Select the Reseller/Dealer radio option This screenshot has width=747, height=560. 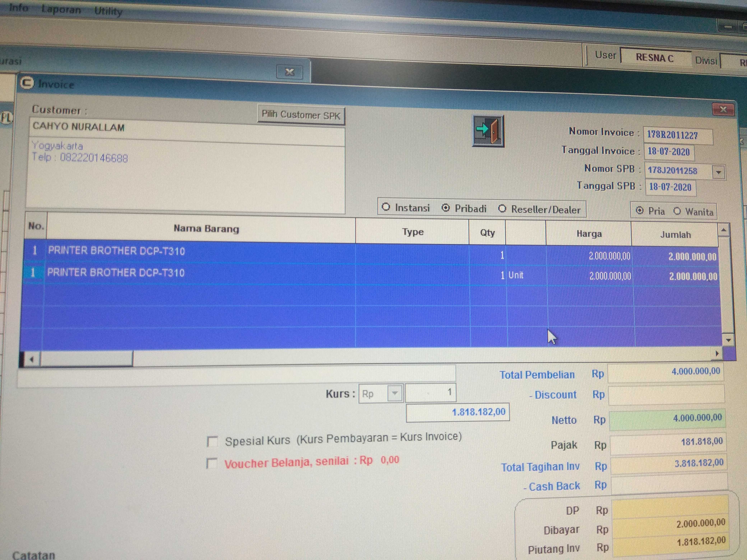(x=502, y=209)
